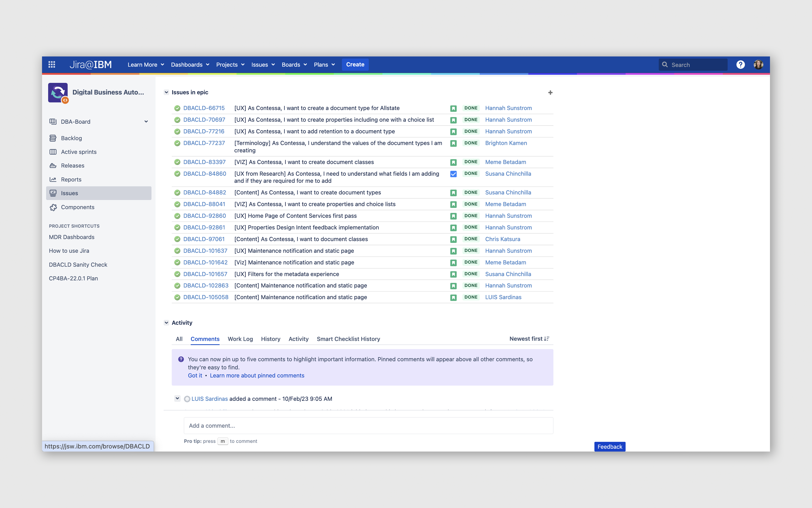The image size is (812, 508).
Task: Click in the Search field
Action: pyautogui.click(x=693, y=65)
